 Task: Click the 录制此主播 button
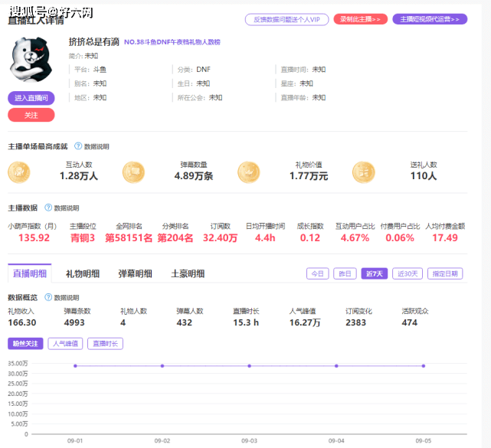[360, 19]
